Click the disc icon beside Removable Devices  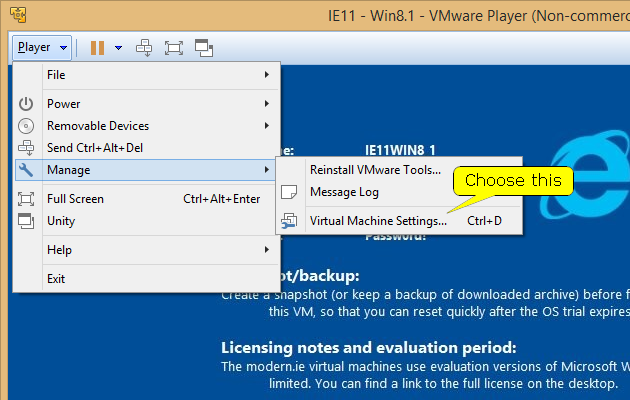[x=26, y=126]
